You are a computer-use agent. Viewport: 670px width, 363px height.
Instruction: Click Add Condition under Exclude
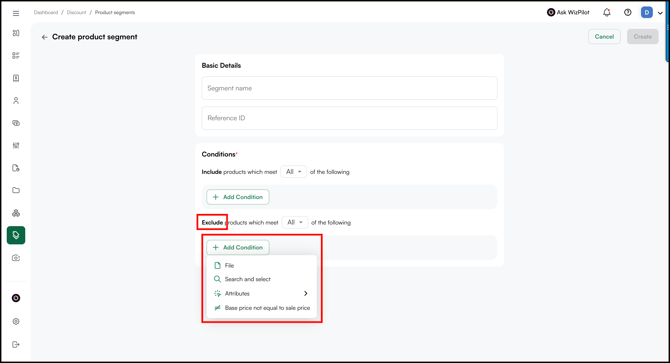tap(238, 247)
